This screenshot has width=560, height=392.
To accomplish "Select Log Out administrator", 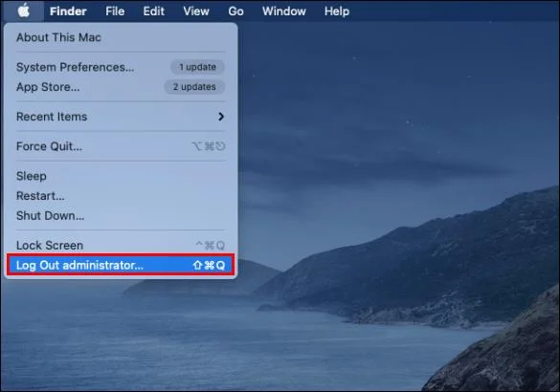I will point(121,265).
